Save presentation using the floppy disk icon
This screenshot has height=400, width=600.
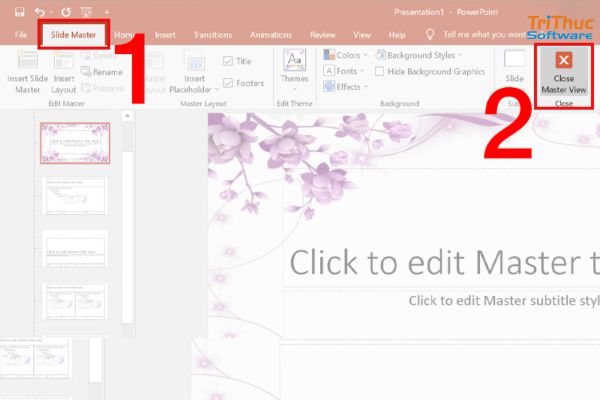coord(20,12)
